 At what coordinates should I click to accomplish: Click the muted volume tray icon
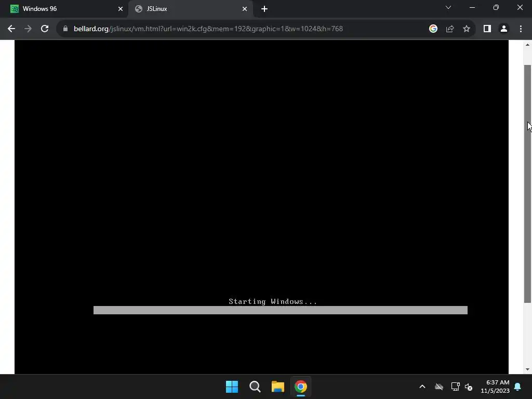(469, 387)
